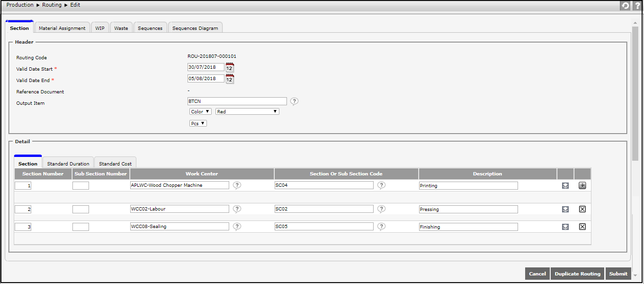Click the APLWC-Wood Chopper Machine work center field
Image resolution: width=644 pixels, height=284 pixels.
click(x=179, y=185)
